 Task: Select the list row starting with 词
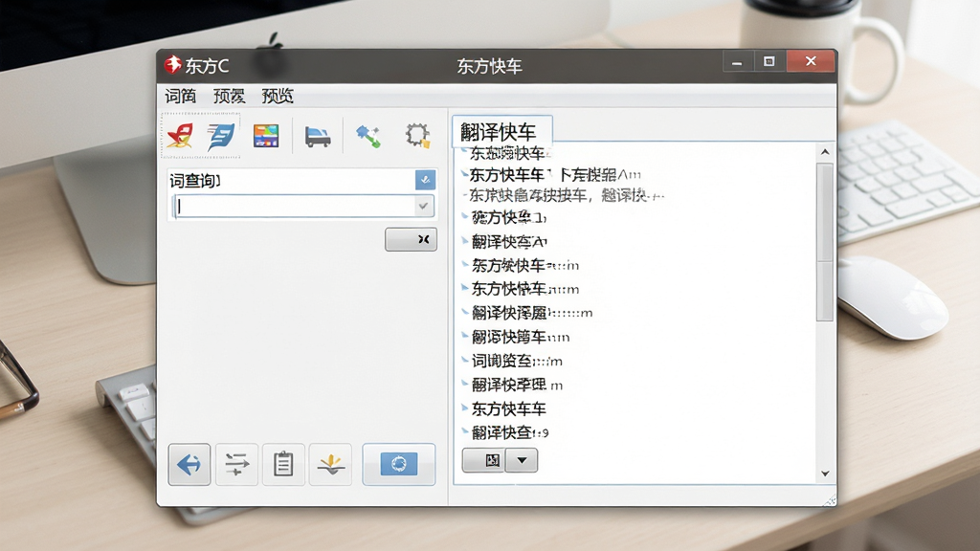pyautogui.click(x=517, y=361)
